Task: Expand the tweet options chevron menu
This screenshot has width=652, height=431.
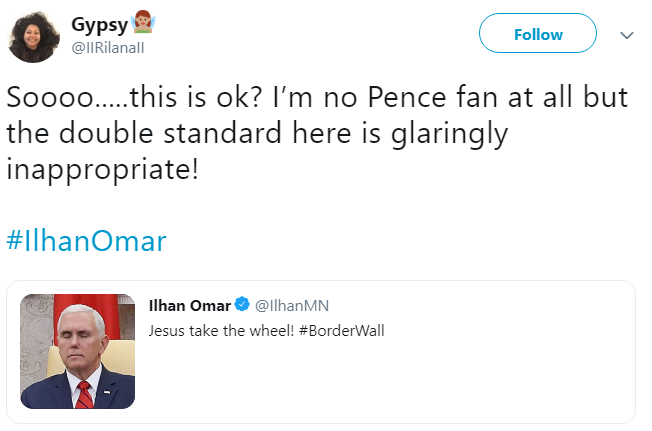Action: click(627, 35)
